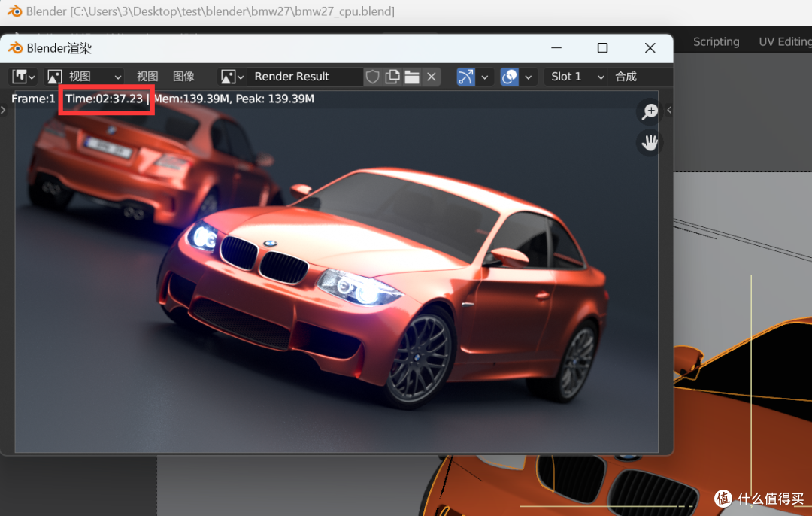Click the zoom magnifier gizmo

coord(650,111)
